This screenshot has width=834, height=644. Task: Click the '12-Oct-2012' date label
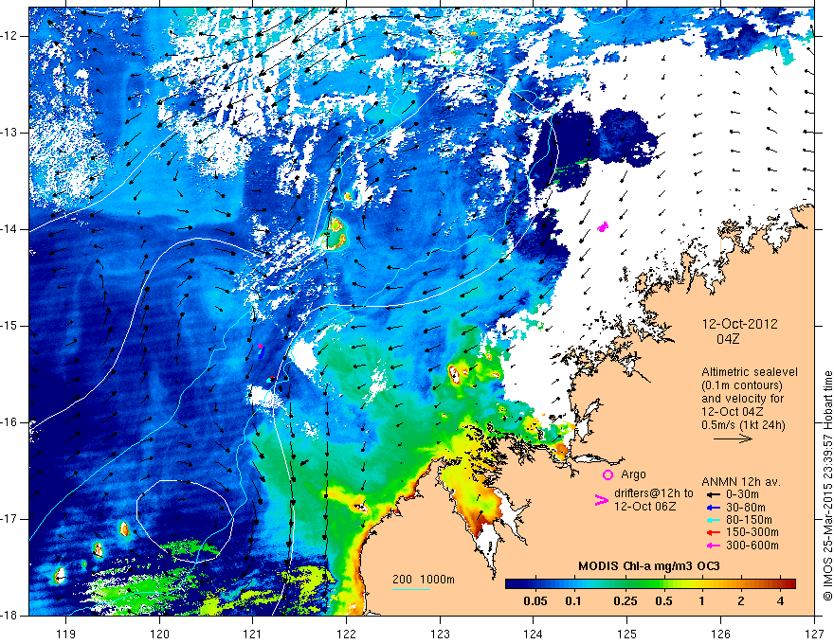[x=739, y=324]
